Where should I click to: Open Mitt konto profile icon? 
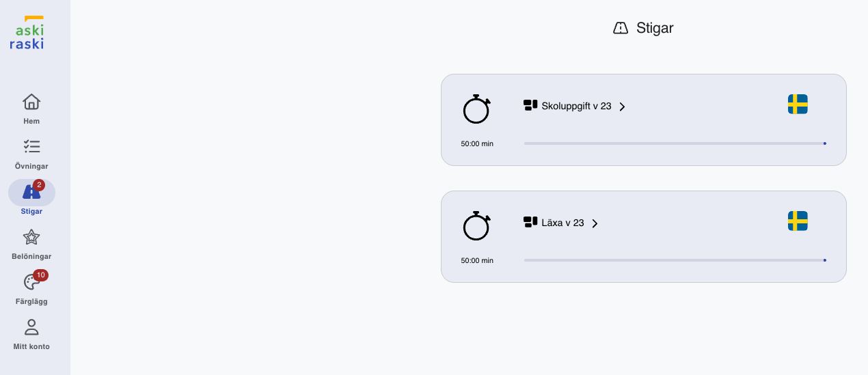click(31, 327)
